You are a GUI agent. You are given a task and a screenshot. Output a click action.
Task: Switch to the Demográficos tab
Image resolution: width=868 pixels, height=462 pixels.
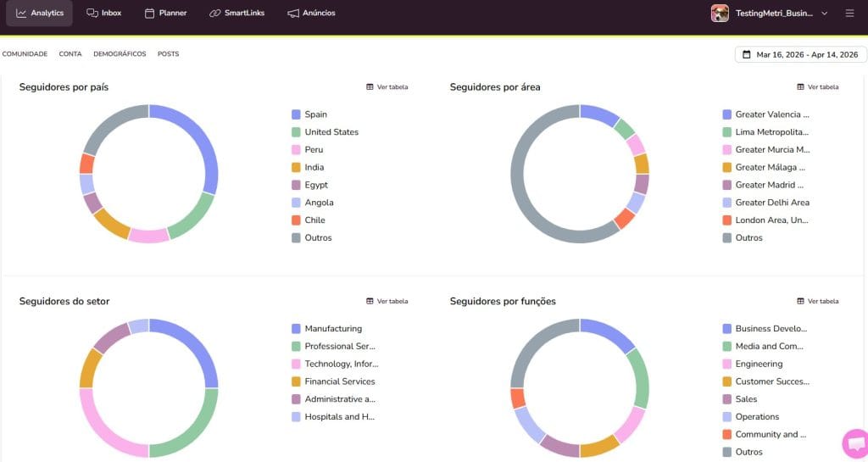pos(120,54)
